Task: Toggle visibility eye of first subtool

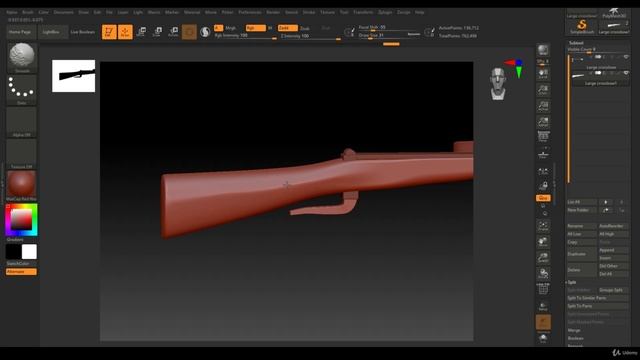Action: [x=626, y=57]
